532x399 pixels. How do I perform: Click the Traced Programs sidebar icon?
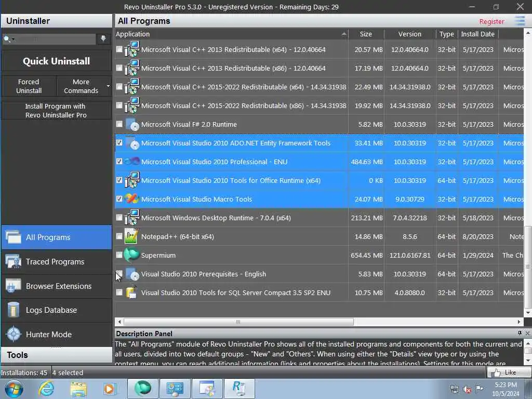(14, 262)
